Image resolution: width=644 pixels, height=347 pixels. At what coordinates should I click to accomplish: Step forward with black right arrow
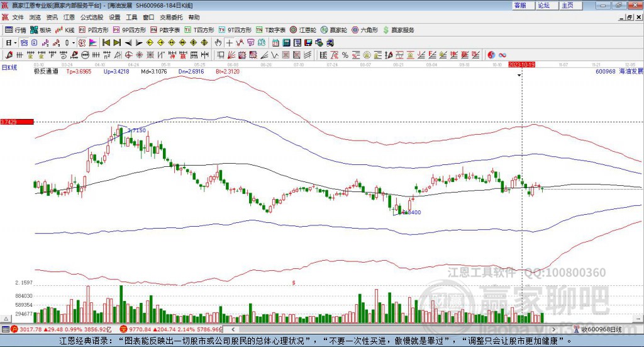click(x=139, y=43)
